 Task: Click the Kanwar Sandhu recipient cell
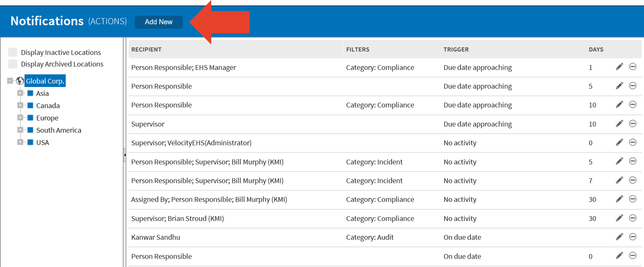[156, 237]
